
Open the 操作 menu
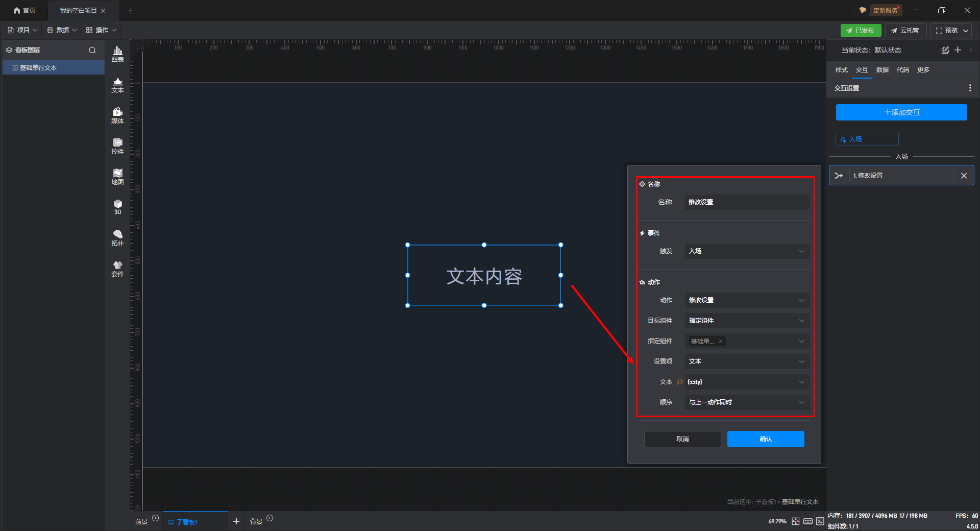click(101, 30)
